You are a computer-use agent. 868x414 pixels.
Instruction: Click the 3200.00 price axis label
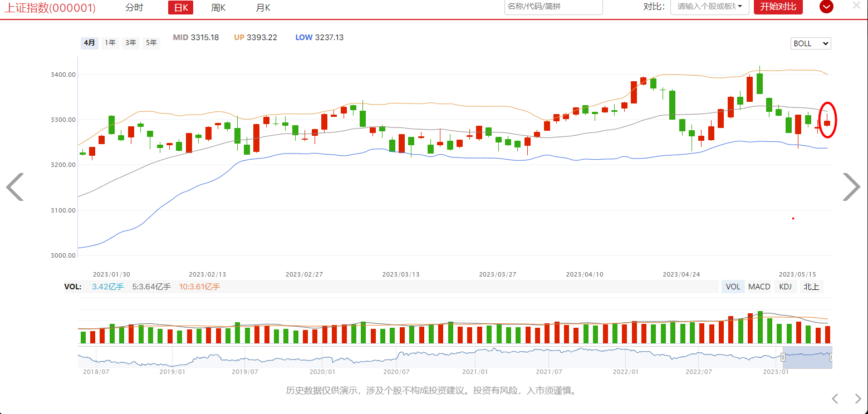click(63, 165)
